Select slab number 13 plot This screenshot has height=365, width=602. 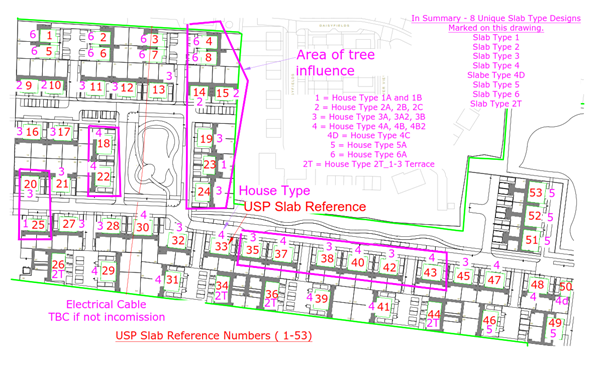pos(159,90)
